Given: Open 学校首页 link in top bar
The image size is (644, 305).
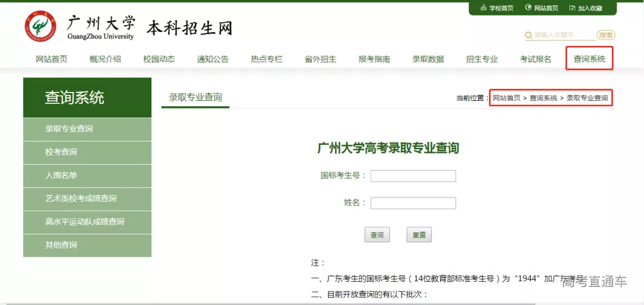Looking at the screenshot, I should [x=497, y=8].
